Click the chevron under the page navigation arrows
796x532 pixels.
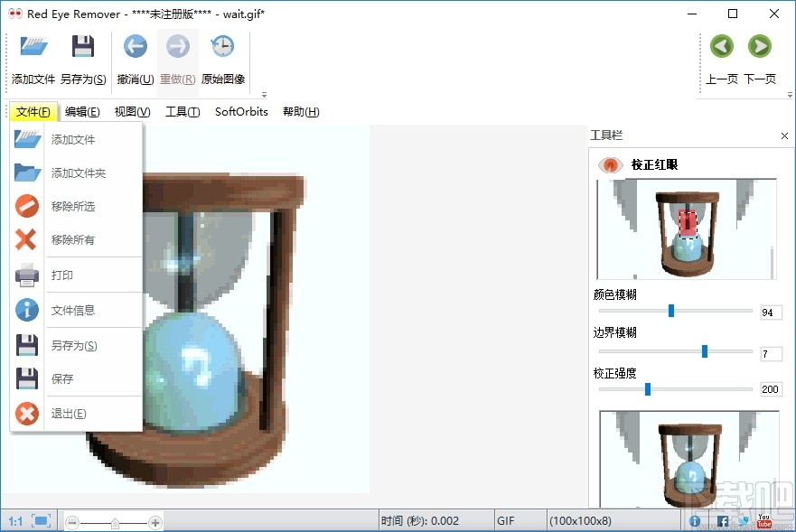pyautogui.click(x=791, y=94)
